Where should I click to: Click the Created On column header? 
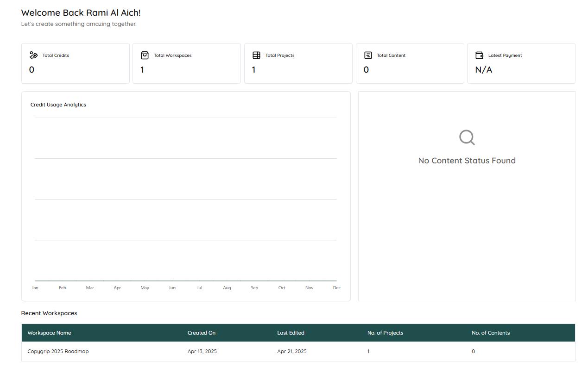[x=202, y=333]
